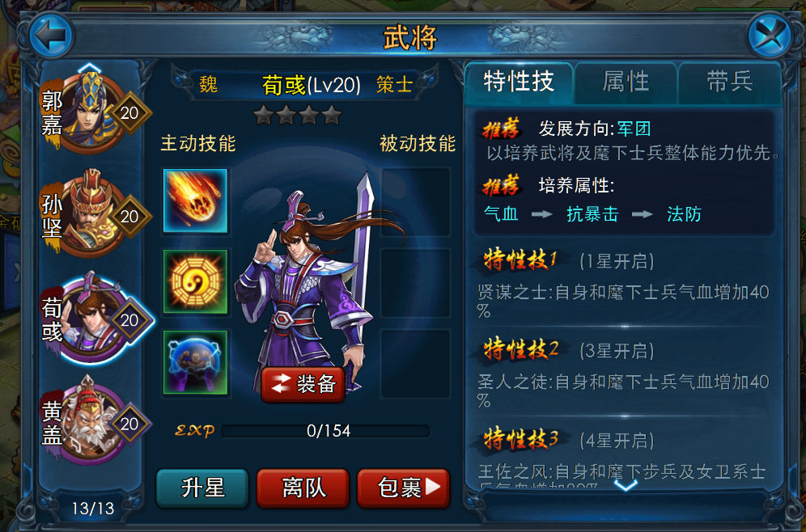This screenshot has width=806, height=532.
Task: Click the EXP progress bar
Action: pos(325,431)
